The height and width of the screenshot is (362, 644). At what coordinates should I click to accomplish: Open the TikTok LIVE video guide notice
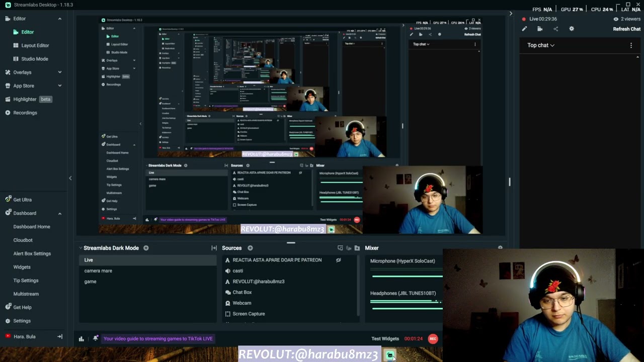158,338
